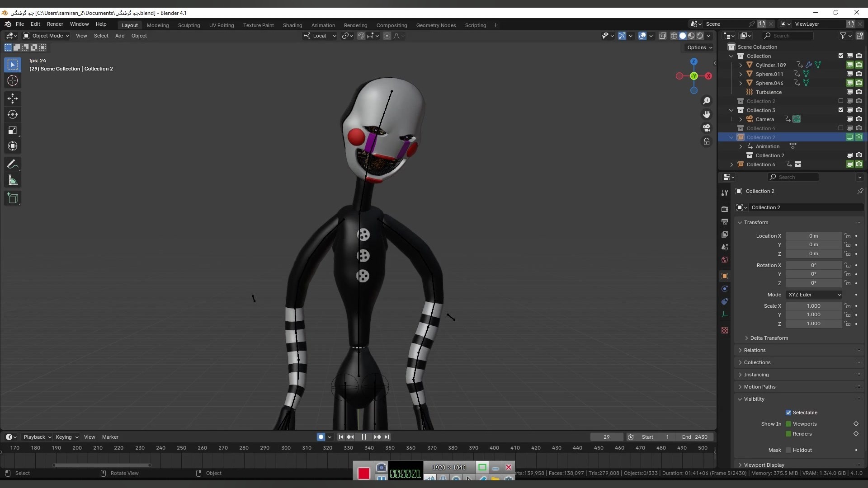Toggle camera view with the camera gizmo

[707, 128]
